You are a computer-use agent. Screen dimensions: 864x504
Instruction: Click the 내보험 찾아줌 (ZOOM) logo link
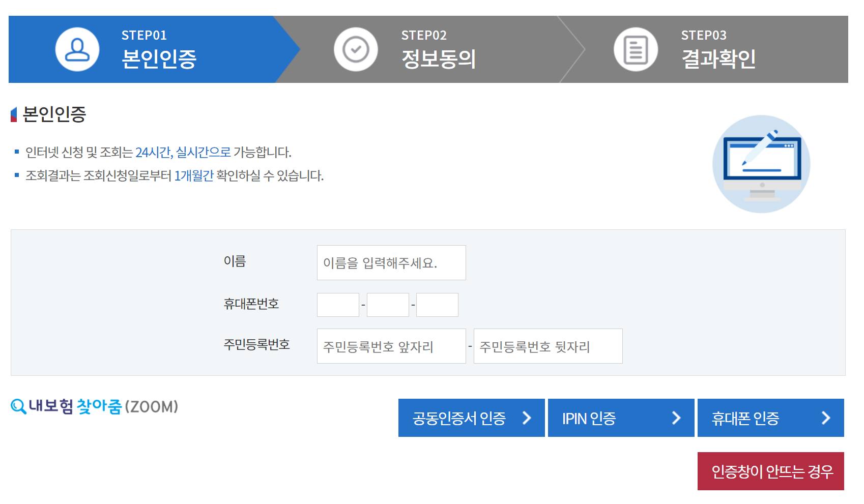tap(94, 406)
